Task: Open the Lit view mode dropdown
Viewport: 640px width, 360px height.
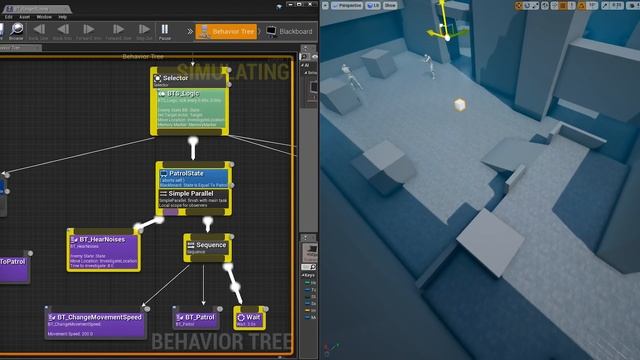Action: (373, 5)
